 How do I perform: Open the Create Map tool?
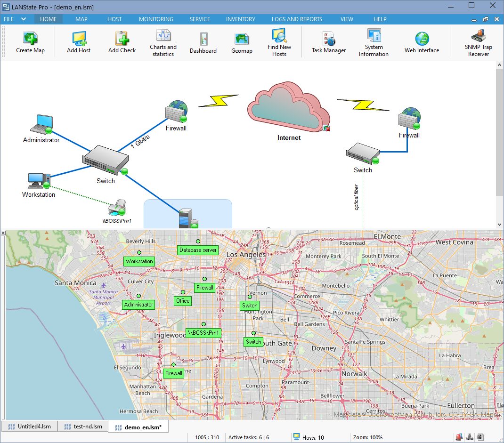(30, 42)
